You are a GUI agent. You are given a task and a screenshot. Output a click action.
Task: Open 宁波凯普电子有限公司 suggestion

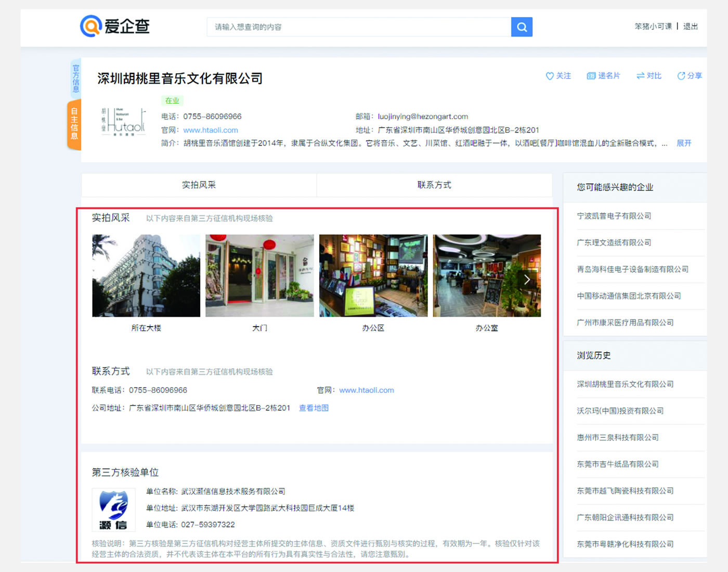(614, 216)
